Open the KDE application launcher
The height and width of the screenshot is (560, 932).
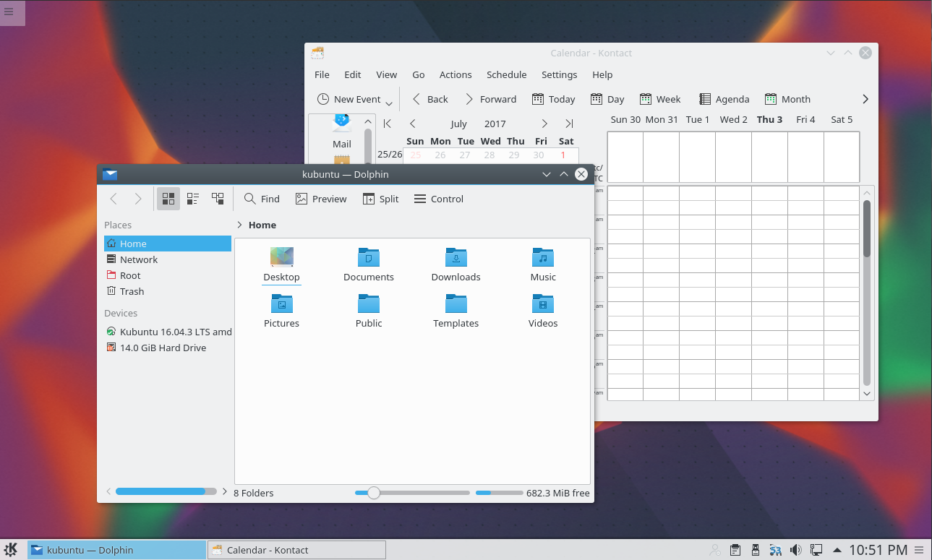coord(12,549)
